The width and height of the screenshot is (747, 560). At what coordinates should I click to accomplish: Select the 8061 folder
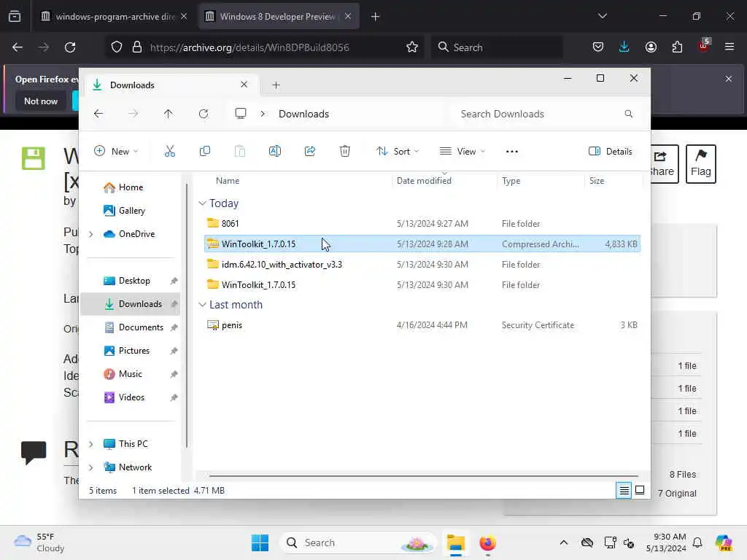(422, 224)
